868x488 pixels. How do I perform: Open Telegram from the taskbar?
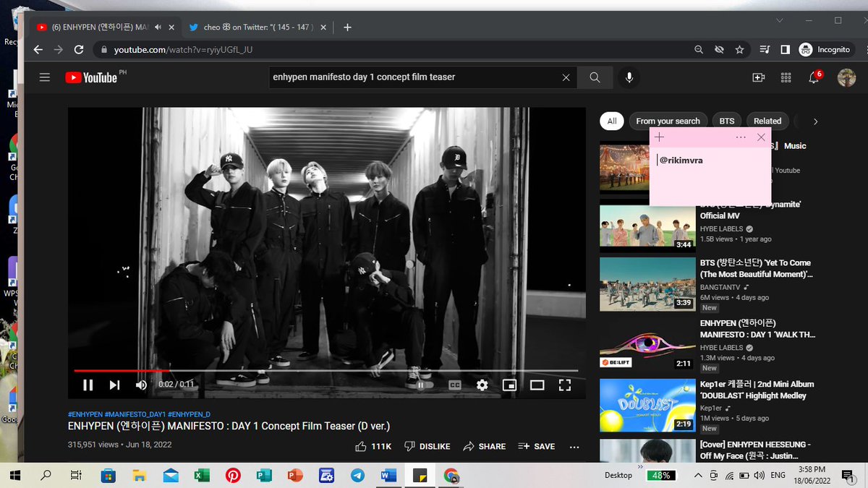pos(357,475)
